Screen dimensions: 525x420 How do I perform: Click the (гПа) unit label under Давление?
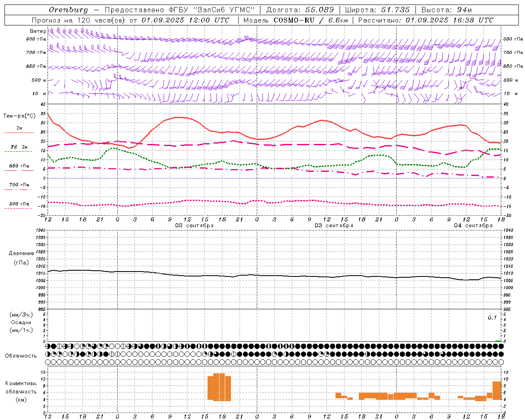click(21, 262)
